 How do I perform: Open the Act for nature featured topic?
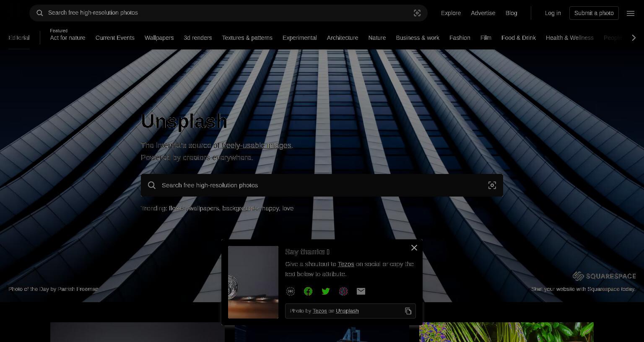point(68,38)
